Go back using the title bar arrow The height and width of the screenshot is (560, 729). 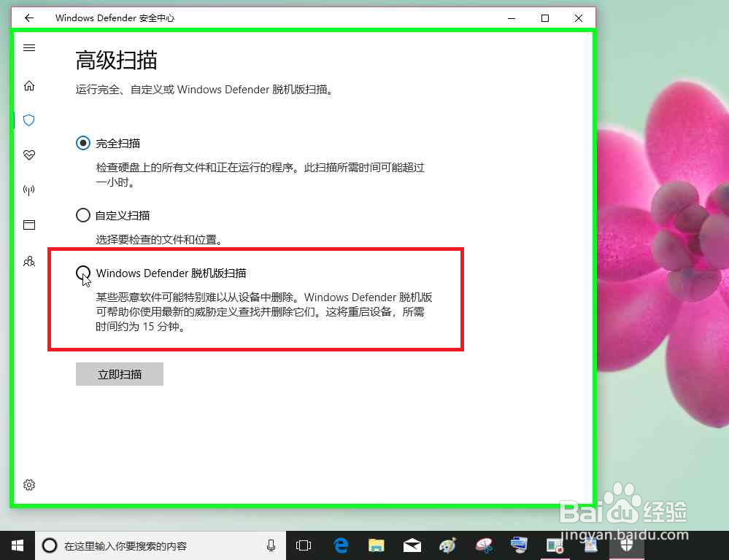pos(29,18)
